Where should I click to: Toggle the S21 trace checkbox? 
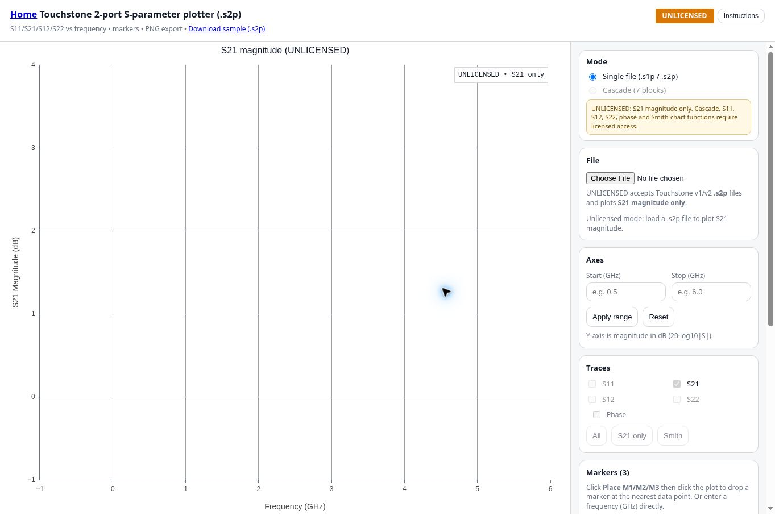(677, 384)
